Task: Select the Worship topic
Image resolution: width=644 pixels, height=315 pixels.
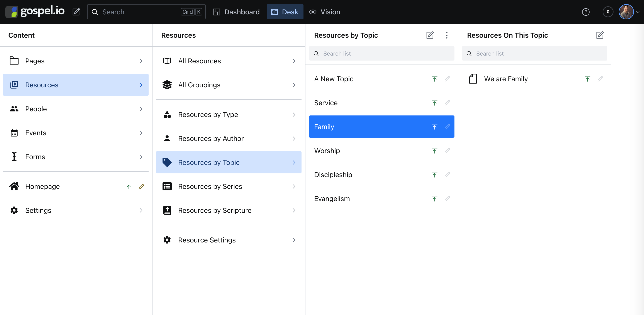Action: (x=381, y=151)
